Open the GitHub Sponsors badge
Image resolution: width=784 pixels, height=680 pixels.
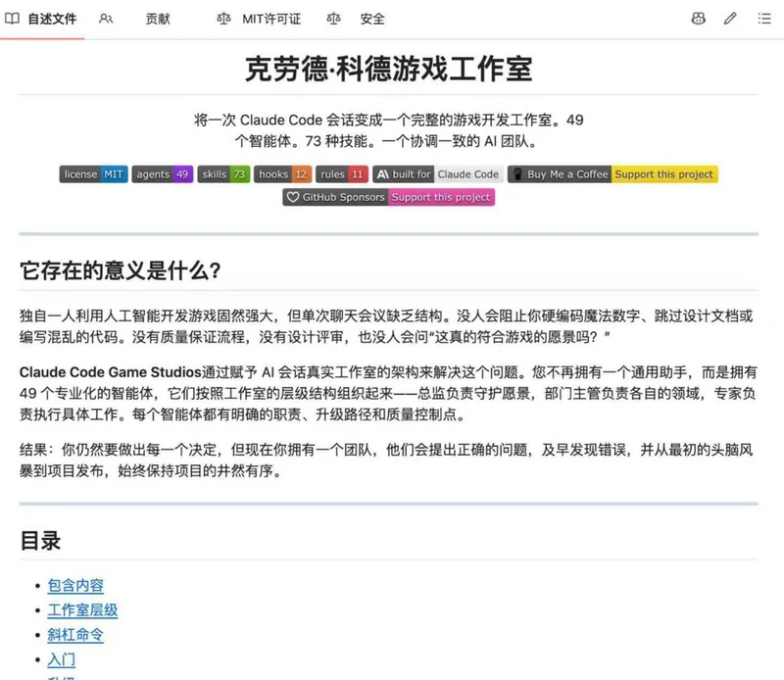(388, 197)
